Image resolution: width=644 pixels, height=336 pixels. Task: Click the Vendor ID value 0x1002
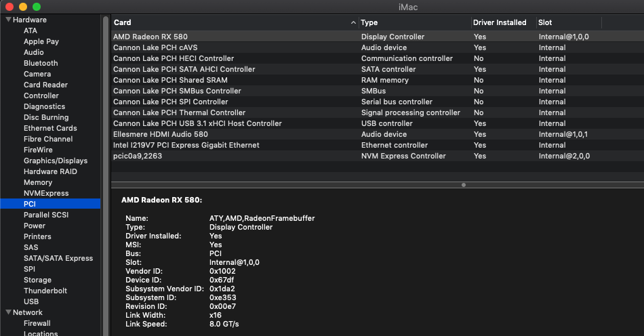tap(222, 271)
